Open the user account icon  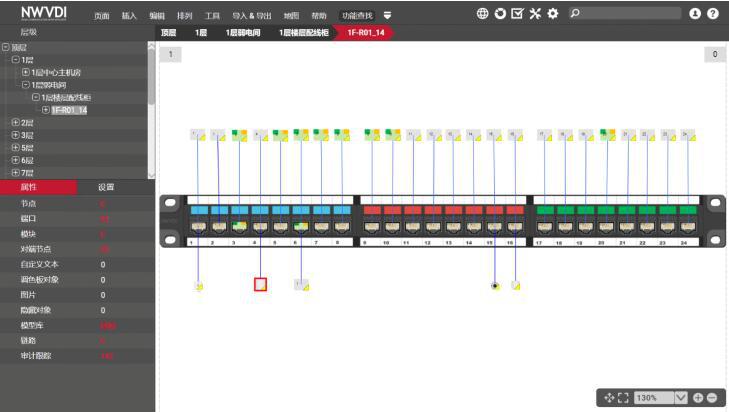tap(695, 14)
